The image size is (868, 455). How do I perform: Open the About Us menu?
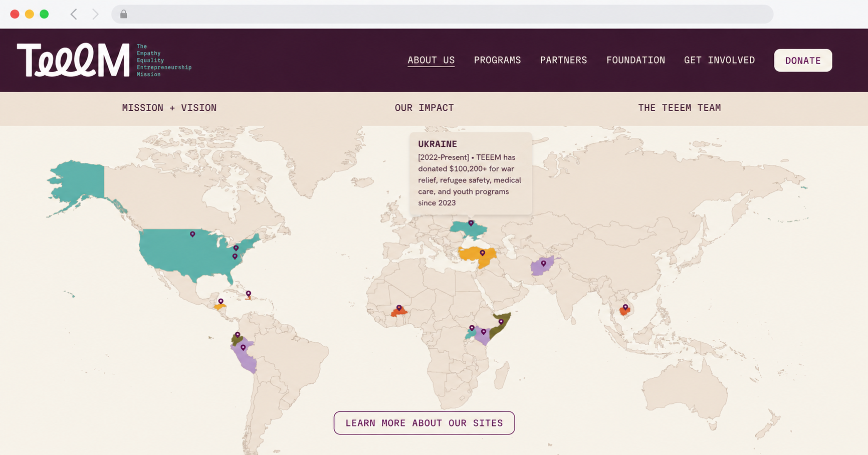[x=431, y=60]
